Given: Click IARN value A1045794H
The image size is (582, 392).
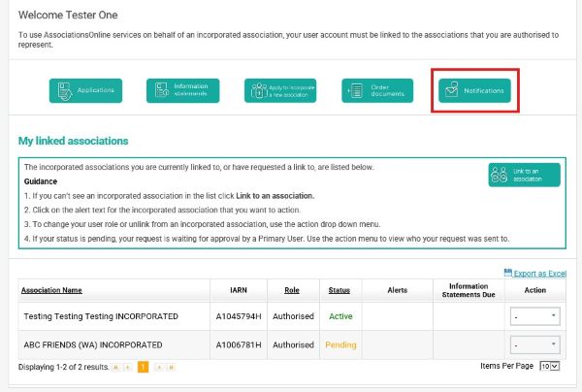Looking at the screenshot, I should click(x=239, y=316).
